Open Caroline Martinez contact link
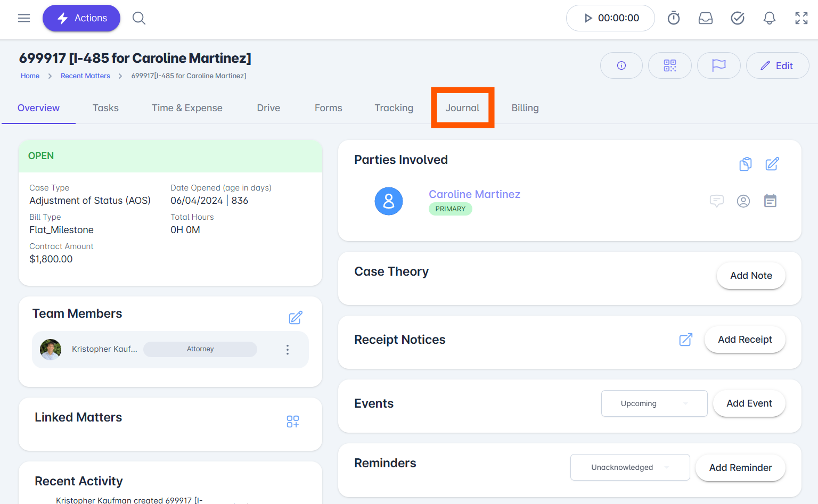 point(475,194)
